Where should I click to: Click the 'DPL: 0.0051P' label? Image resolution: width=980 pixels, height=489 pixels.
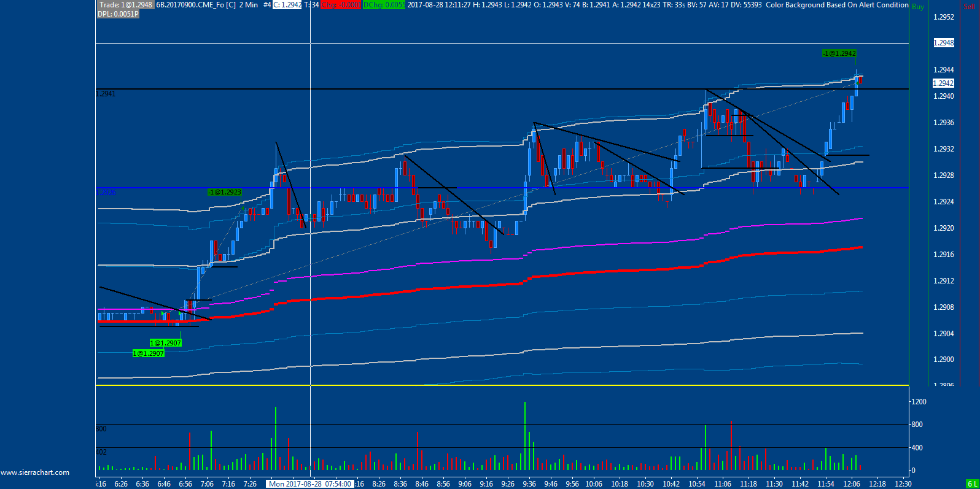[118, 14]
